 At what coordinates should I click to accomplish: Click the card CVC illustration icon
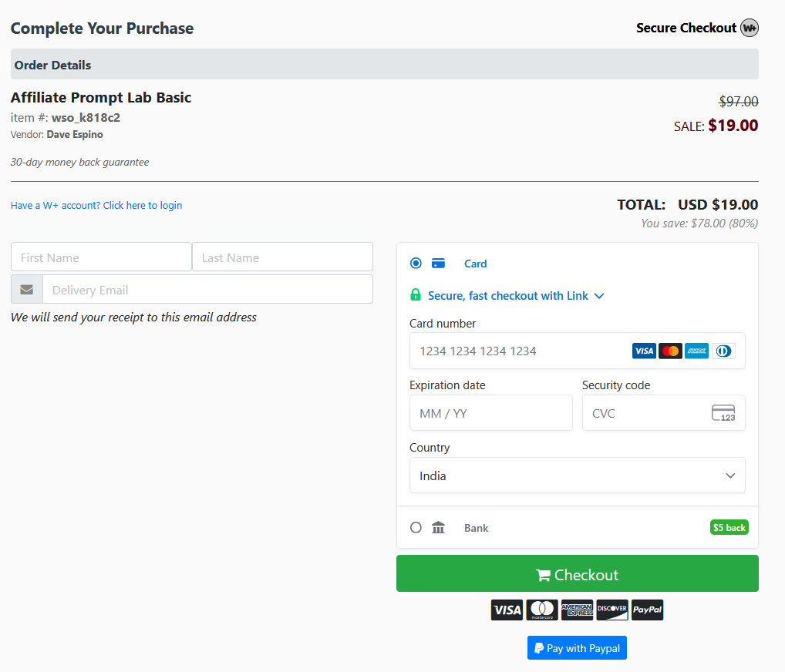pyautogui.click(x=723, y=413)
